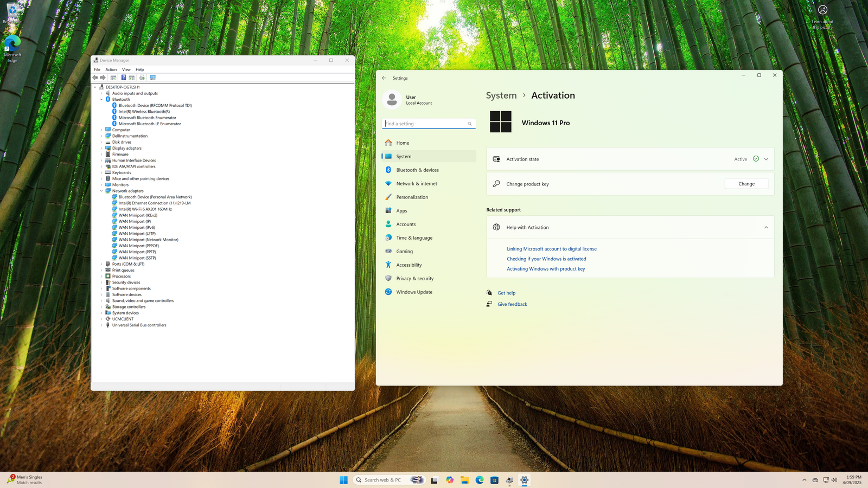
Task: Click the Change product key button
Action: click(x=746, y=184)
